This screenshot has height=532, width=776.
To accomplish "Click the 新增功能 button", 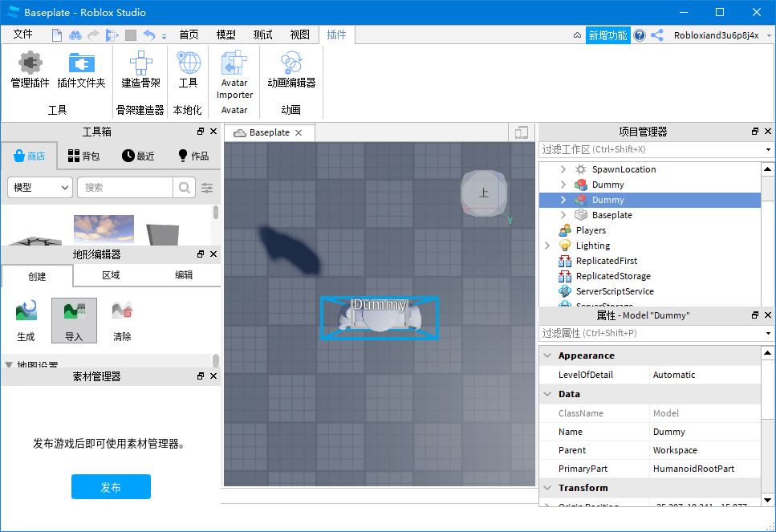I will (607, 35).
